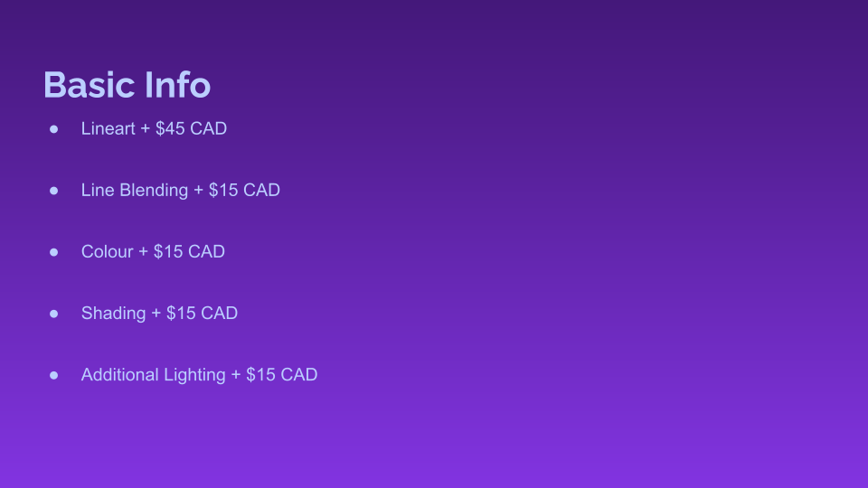Select the bullet dot beside Lineart
This screenshot has height=488, width=868.
click(x=53, y=129)
